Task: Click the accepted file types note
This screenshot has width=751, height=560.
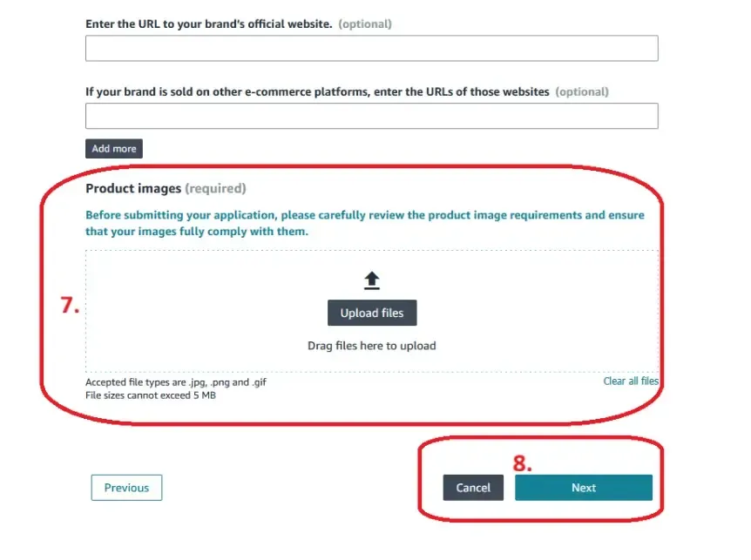Action: pyautogui.click(x=182, y=382)
